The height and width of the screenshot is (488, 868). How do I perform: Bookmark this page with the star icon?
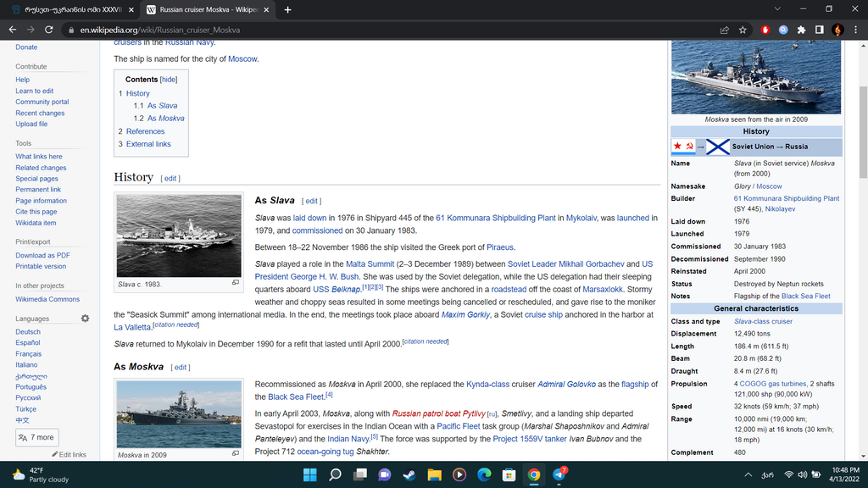point(743,30)
